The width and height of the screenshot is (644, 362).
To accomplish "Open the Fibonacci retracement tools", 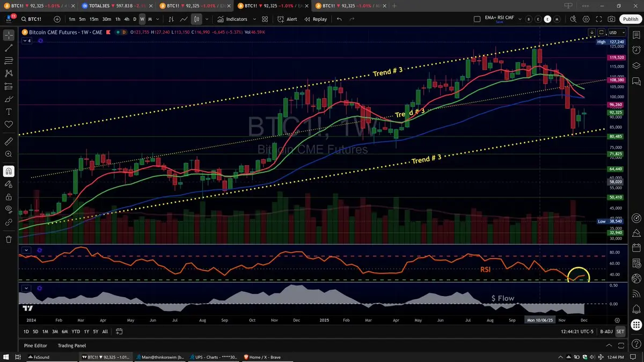I will [x=9, y=61].
